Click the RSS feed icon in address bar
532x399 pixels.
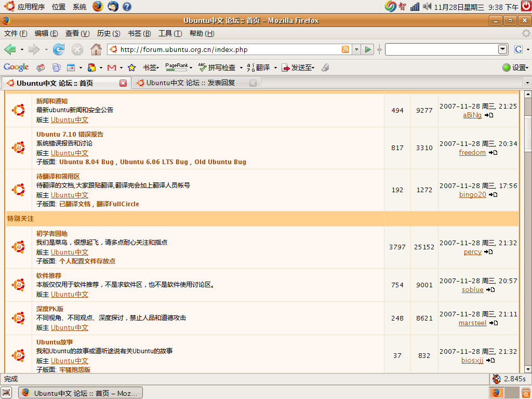[x=345, y=49]
